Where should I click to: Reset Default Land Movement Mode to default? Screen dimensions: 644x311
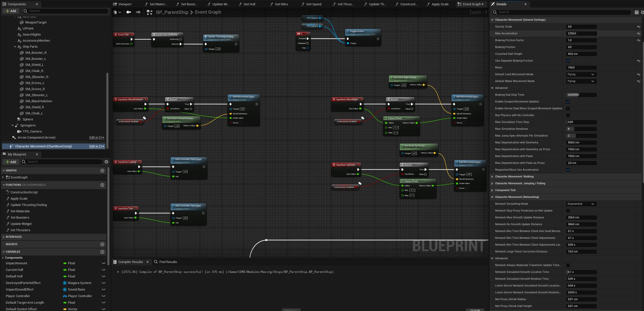point(639,74)
